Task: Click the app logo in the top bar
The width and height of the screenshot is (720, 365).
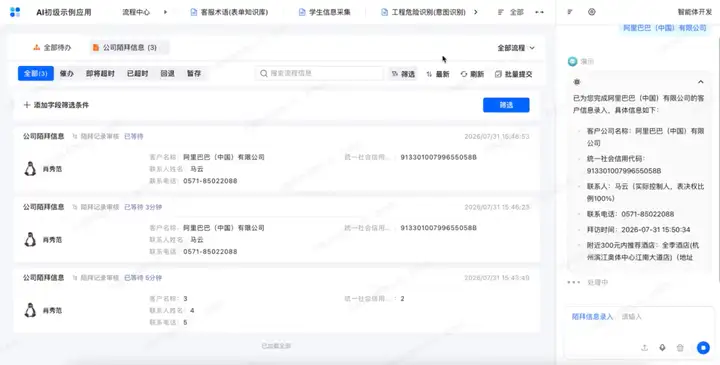Action: point(15,12)
